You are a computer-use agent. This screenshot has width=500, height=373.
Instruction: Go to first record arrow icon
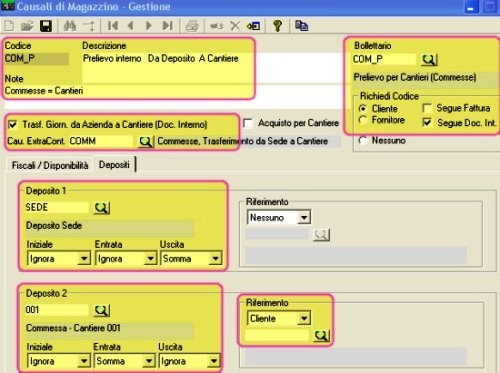(113, 26)
